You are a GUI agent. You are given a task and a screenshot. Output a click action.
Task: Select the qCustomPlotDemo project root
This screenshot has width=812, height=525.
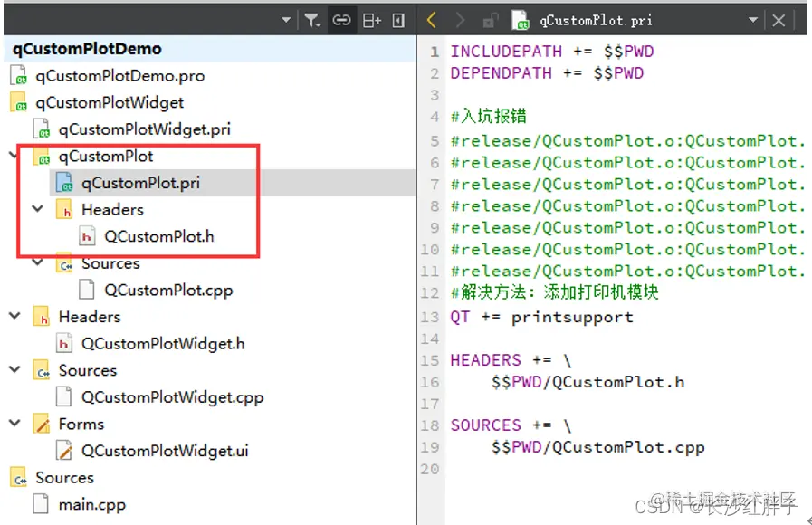tap(87, 49)
